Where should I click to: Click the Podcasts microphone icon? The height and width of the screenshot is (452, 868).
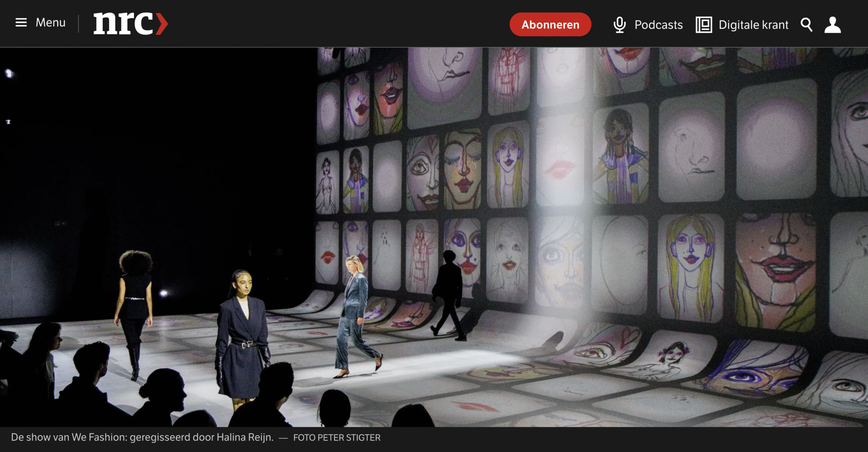(619, 25)
